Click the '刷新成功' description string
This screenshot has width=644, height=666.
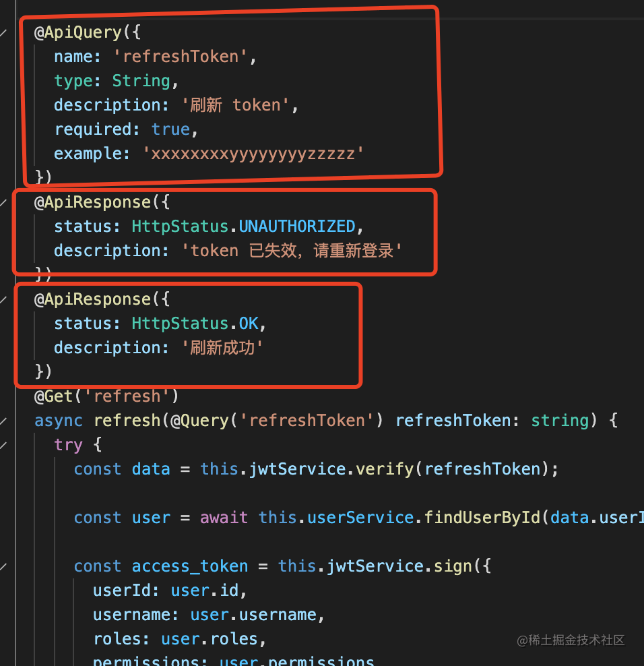[x=226, y=348]
